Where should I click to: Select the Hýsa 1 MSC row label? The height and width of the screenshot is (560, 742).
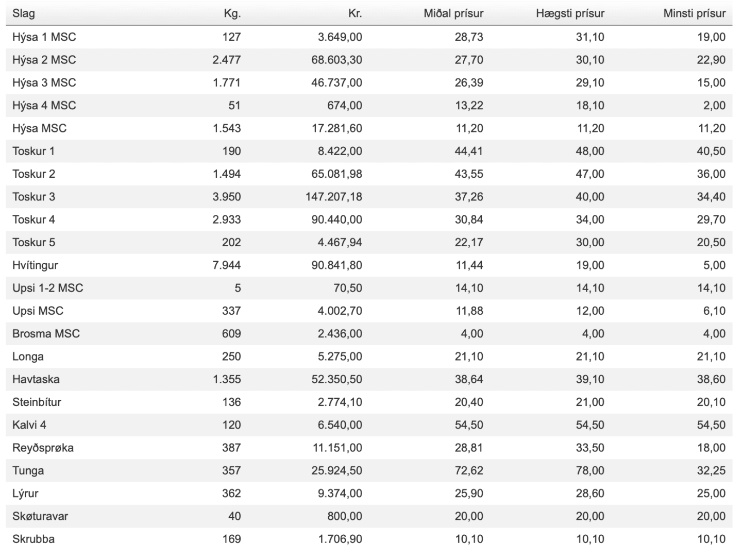tap(44, 37)
